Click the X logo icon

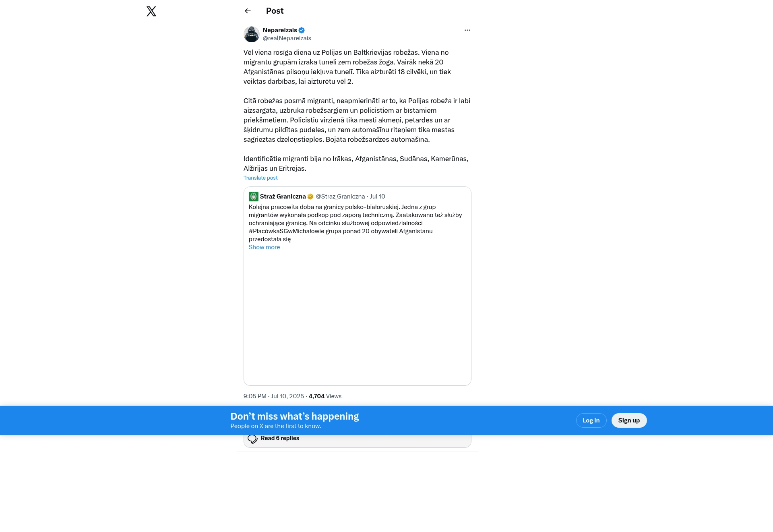click(151, 11)
